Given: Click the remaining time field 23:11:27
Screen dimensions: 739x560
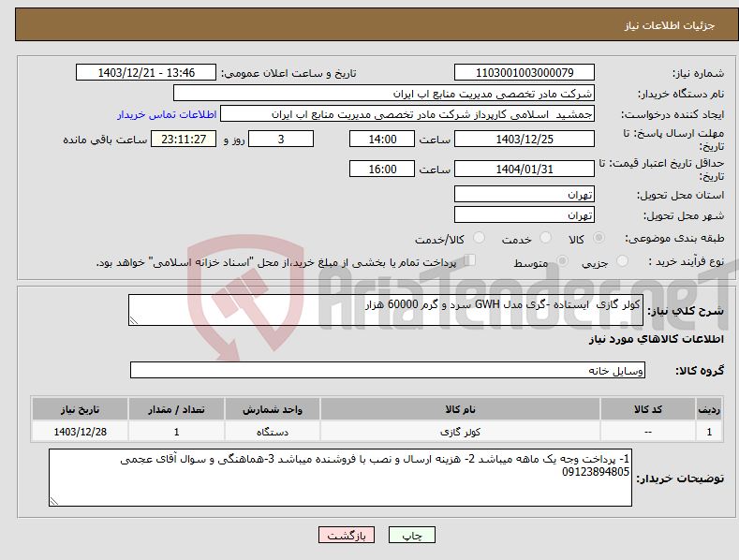Looking at the screenshot, I should point(184,139).
